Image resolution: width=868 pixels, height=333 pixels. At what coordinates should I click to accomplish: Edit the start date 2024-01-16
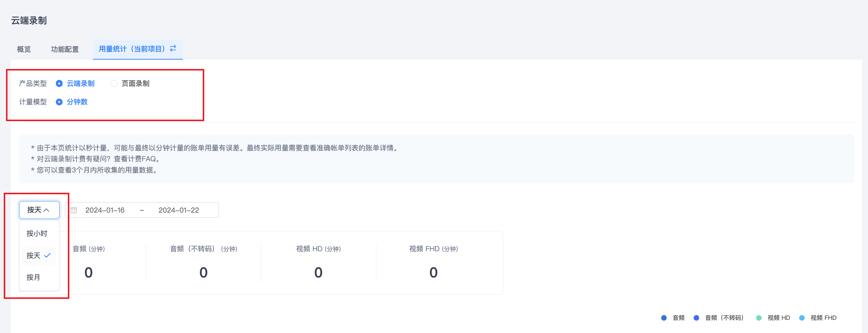coord(105,210)
